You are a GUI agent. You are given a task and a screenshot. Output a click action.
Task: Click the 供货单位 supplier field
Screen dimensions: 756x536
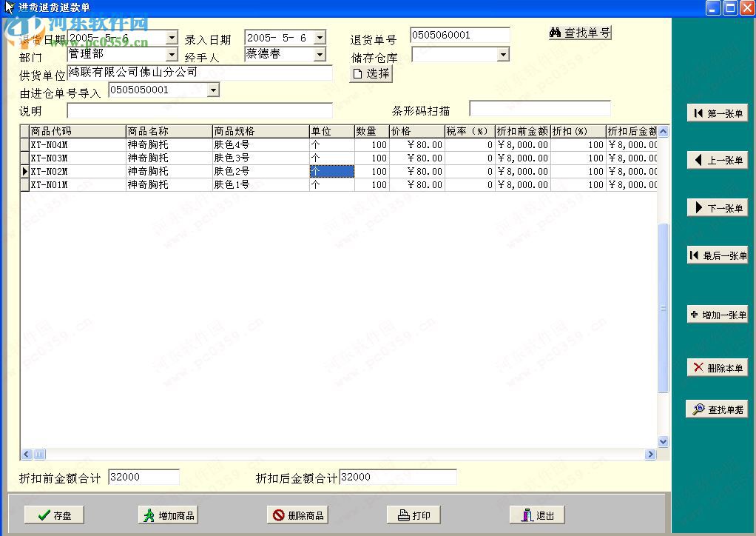[200, 73]
